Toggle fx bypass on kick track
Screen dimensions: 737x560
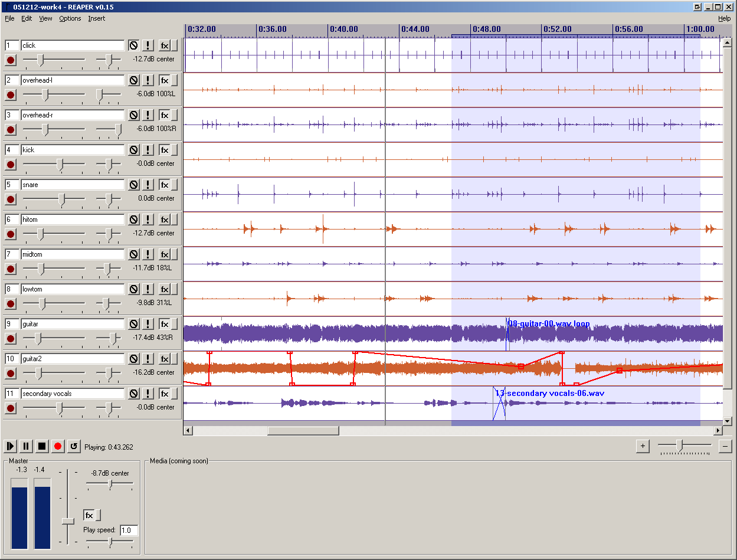[174, 150]
